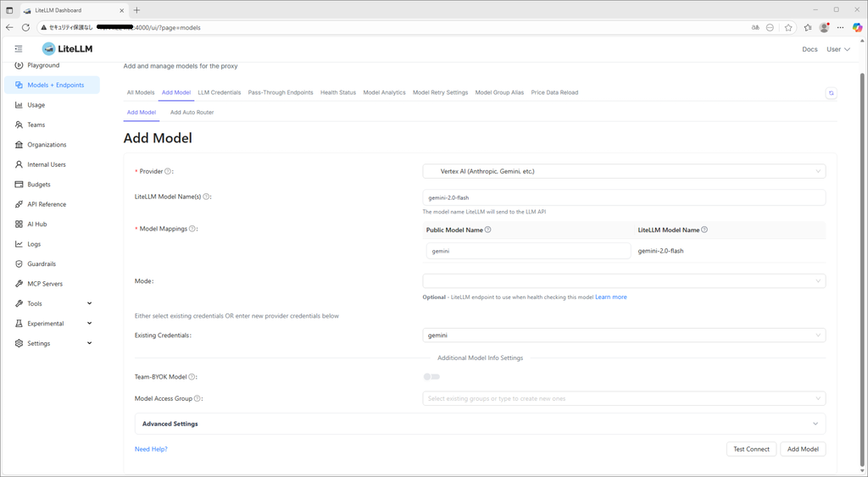868x477 pixels.
Task: Click the Usage chart icon in sidebar
Action: [19, 105]
